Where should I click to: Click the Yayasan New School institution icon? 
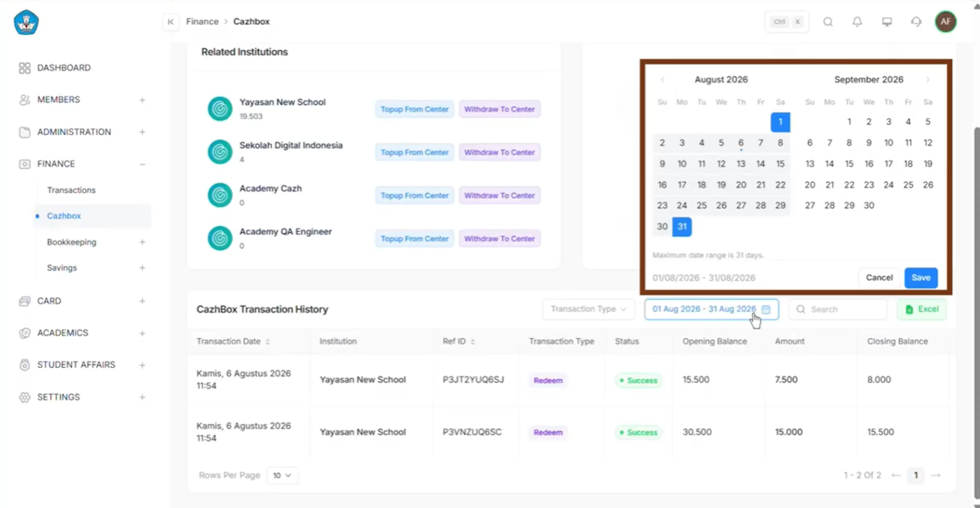pos(220,109)
